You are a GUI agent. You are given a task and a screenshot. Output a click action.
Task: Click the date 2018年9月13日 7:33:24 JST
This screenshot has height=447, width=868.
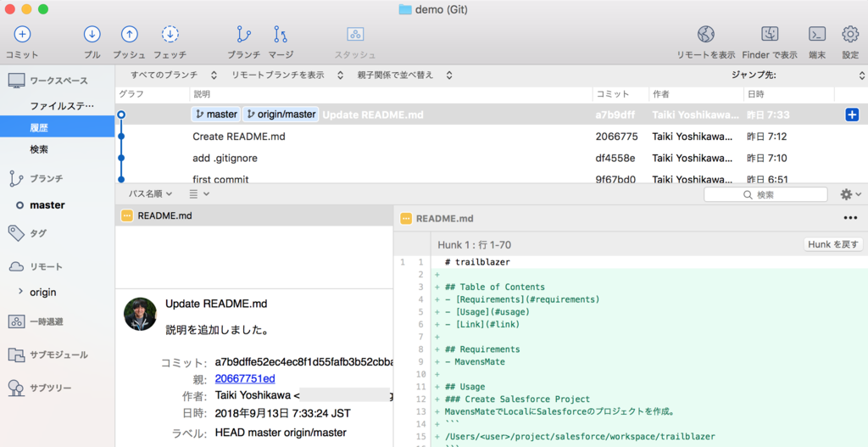tap(282, 413)
